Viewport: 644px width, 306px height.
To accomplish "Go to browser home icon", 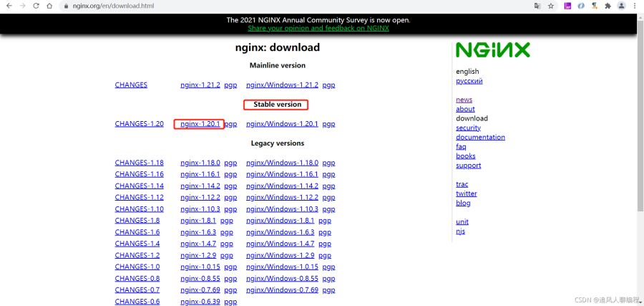I will 49,6.
